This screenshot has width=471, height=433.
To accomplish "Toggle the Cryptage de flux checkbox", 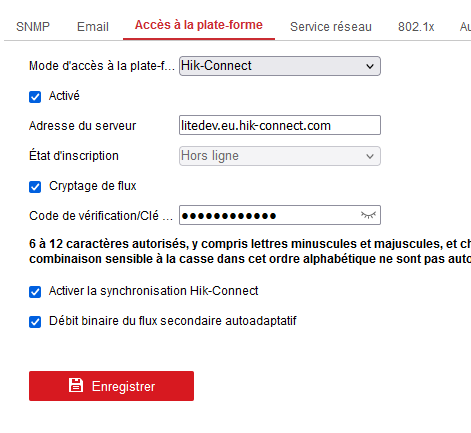I will (35, 187).
